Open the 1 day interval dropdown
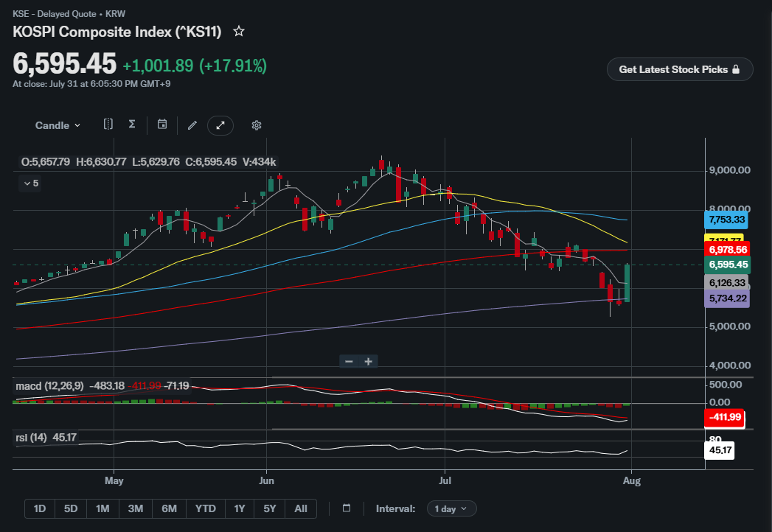The image size is (772, 532). (451, 509)
